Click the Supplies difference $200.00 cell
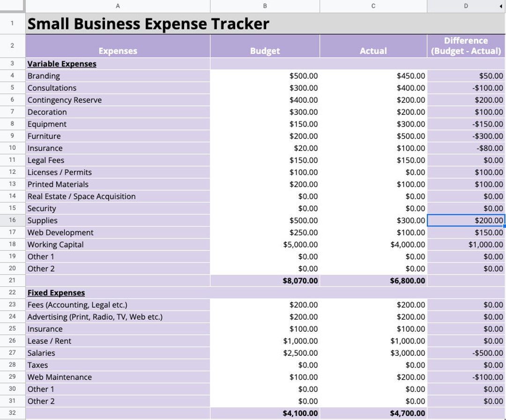Screen dimensions: 506x420 pyautogui.click(x=466, y=220)
